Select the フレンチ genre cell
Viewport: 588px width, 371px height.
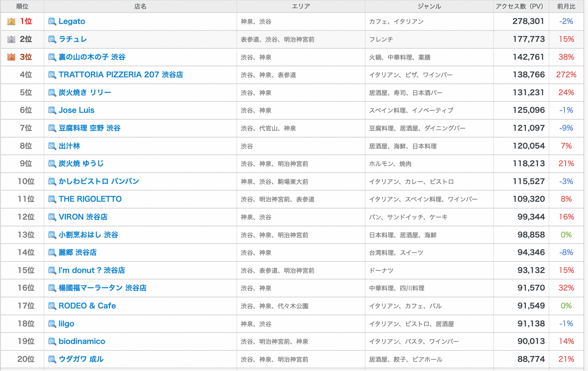click(429, 39)
